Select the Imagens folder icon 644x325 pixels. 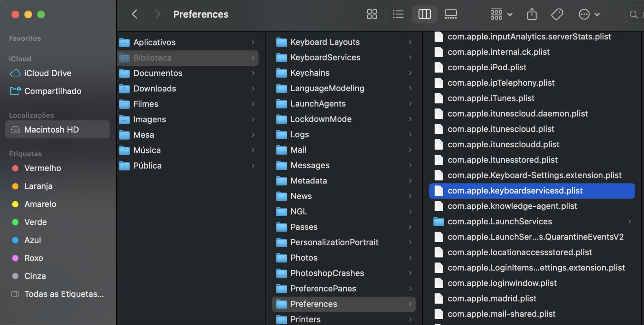tap(124, 120)
